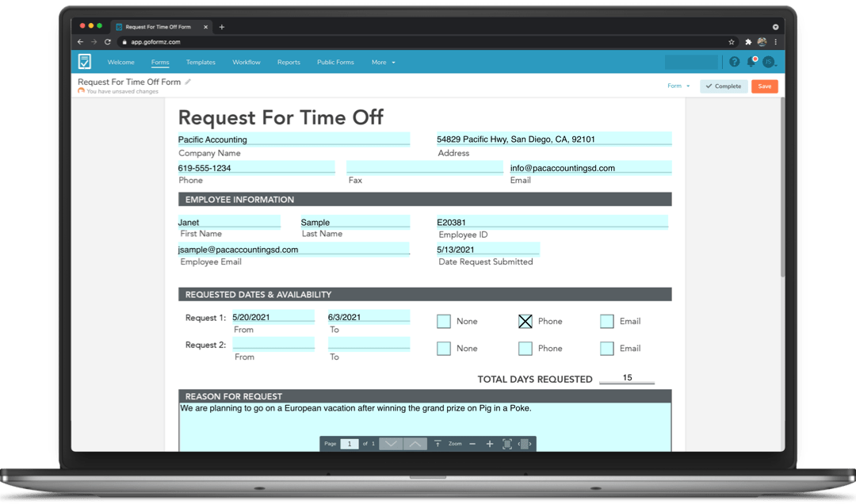Open the JS user account dropdown
Image resolution: width=856 pixels, height=504 pixels.
coord(768,61)
